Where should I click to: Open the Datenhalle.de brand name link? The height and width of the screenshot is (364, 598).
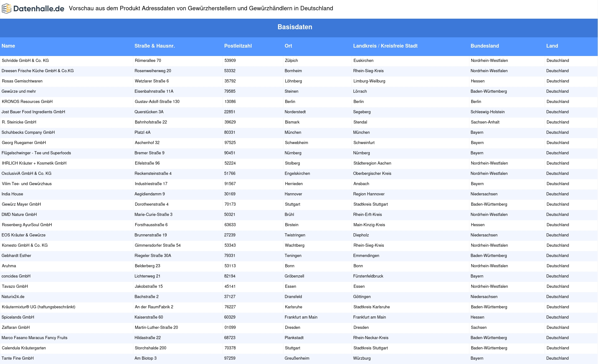click(x=39, y=9)
